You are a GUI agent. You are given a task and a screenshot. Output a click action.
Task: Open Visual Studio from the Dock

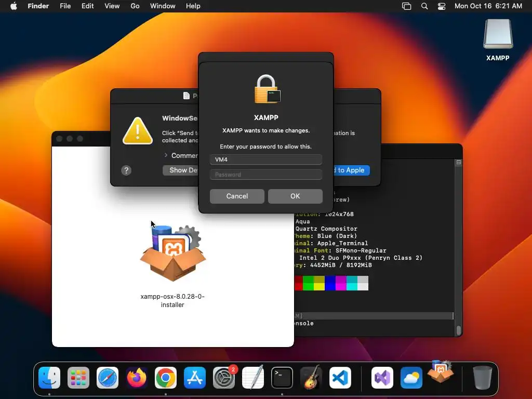pyautogui.click(x=382, y=378)
